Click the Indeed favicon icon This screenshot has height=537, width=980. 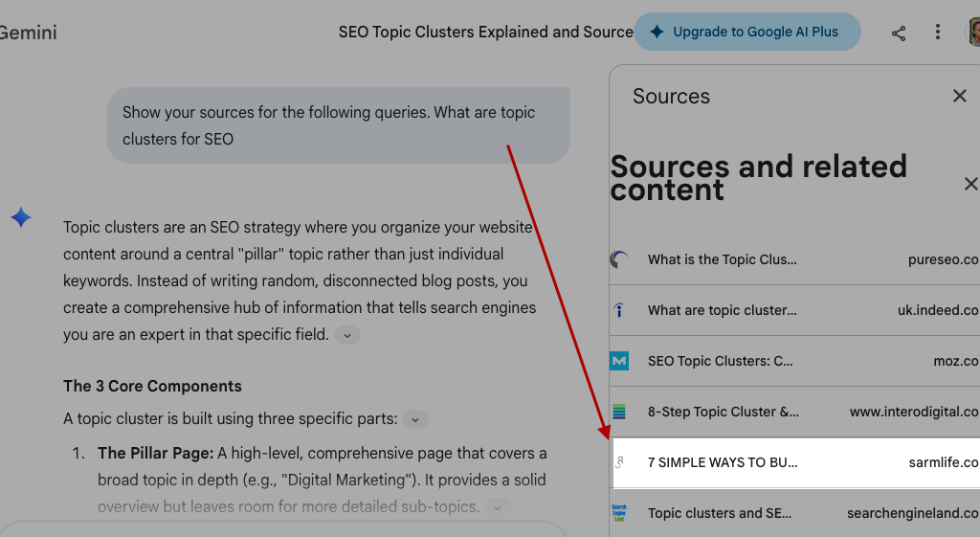(x=619, y=310)
